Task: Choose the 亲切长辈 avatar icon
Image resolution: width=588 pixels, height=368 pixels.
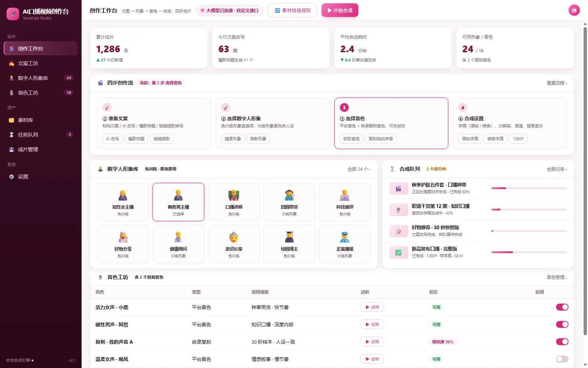Action: [x=234, y=237]
